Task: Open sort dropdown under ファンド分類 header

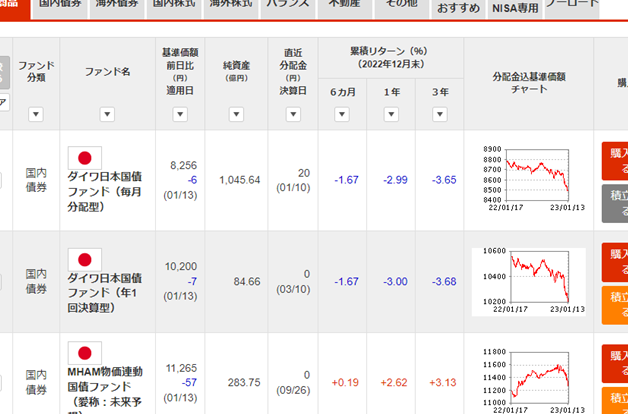Action: [36, 115]
